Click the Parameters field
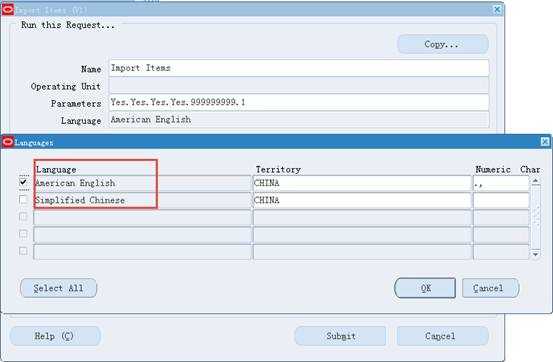 [x=299, y=102]
